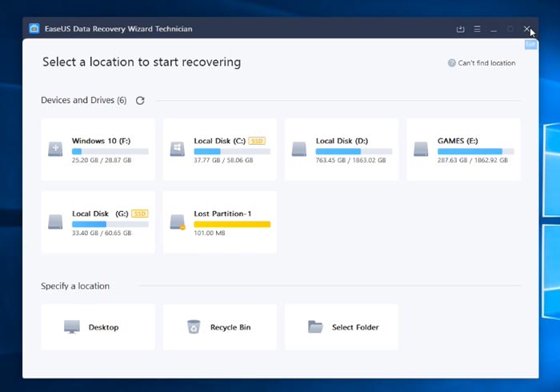Viewport: 560px width, 392px height.
Task: Click the question mark help icon
Action: pyautogui.click(x=452, y=63)
